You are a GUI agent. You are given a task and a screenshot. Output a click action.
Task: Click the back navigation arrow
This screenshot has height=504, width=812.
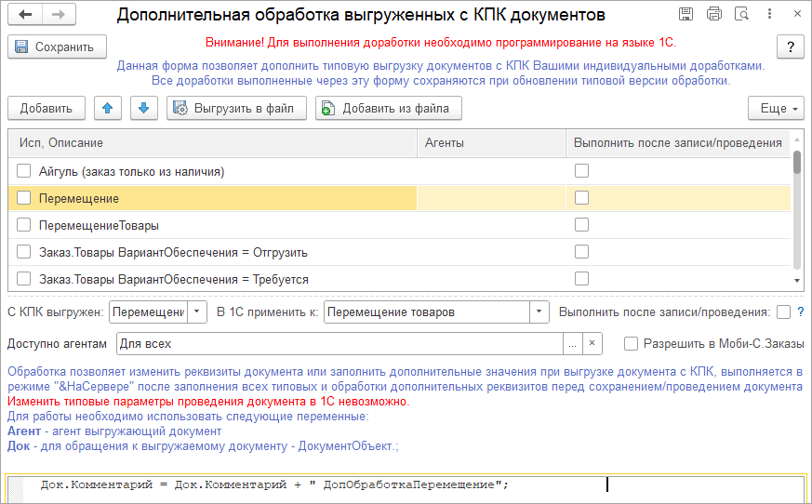pyautogui.click(x=25, y=15)
